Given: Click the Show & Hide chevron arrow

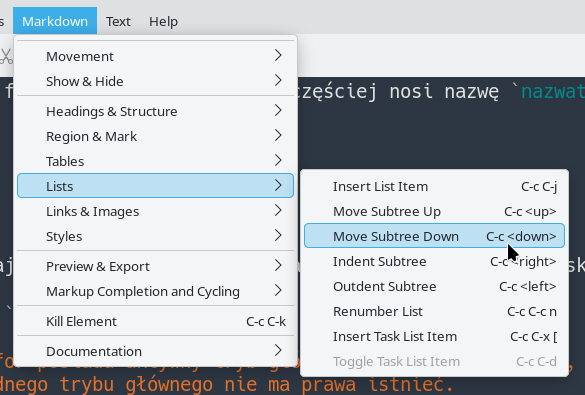Looking at the screenshot, I should (x=278, y=80).
